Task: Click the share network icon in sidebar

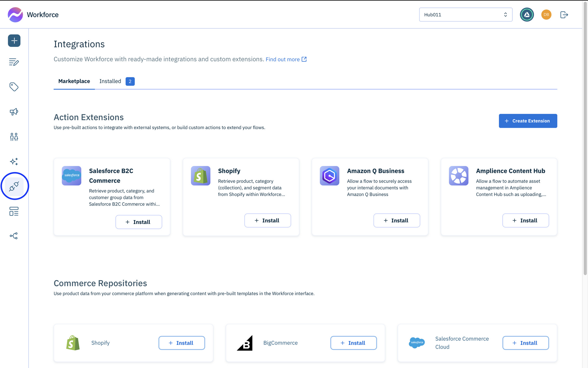Action: [x=14, y=236]
